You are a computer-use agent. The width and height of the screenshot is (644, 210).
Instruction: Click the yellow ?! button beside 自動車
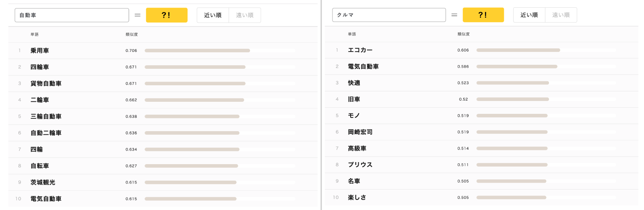pos(167,15)
